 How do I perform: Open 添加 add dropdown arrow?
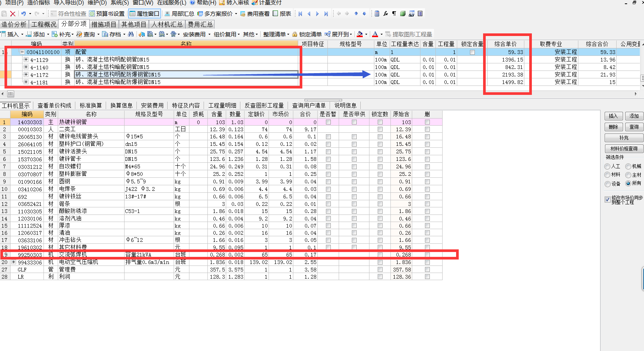click(x=48, y=34)
